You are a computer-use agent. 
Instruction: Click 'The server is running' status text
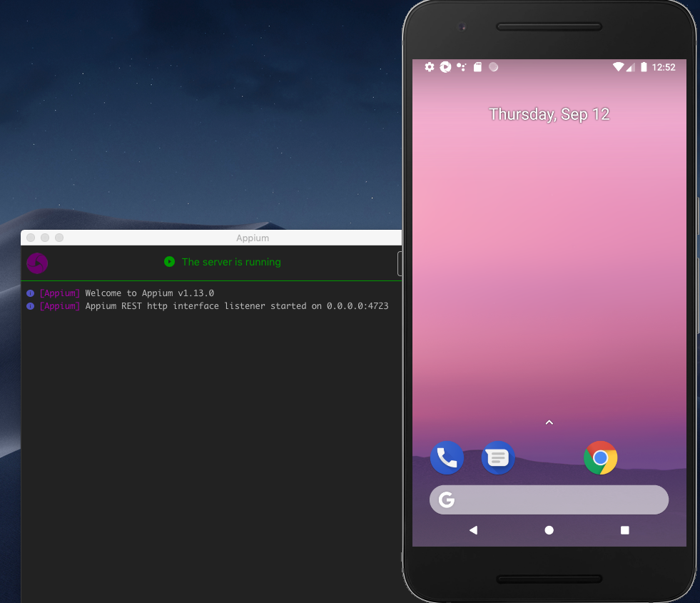tap(231, 262)
